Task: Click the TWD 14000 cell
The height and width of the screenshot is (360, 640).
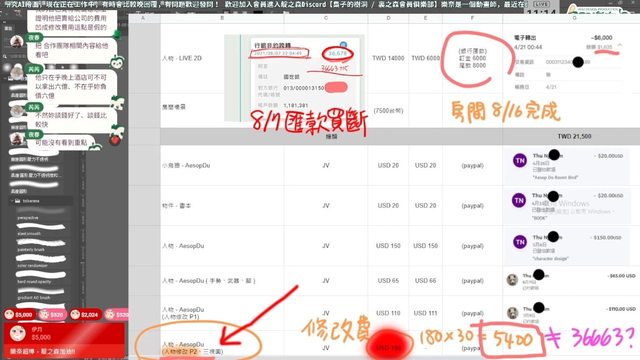Action: pos(388,58)
